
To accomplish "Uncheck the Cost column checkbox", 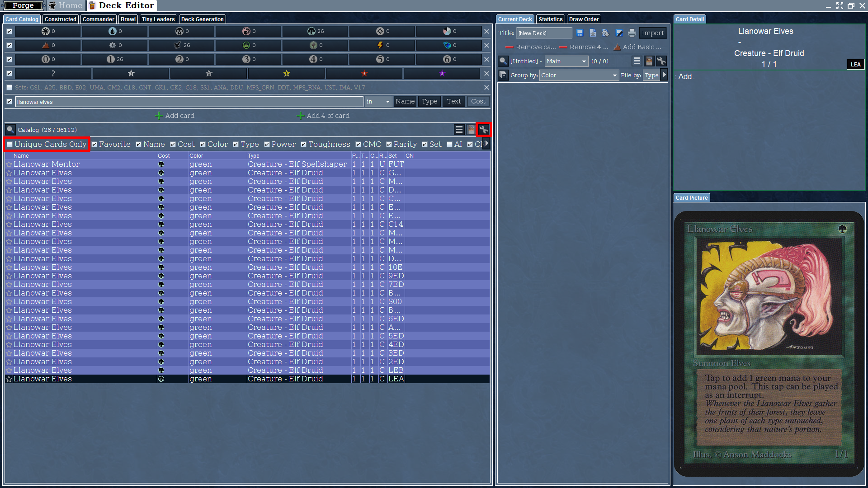I will point(173,145).
